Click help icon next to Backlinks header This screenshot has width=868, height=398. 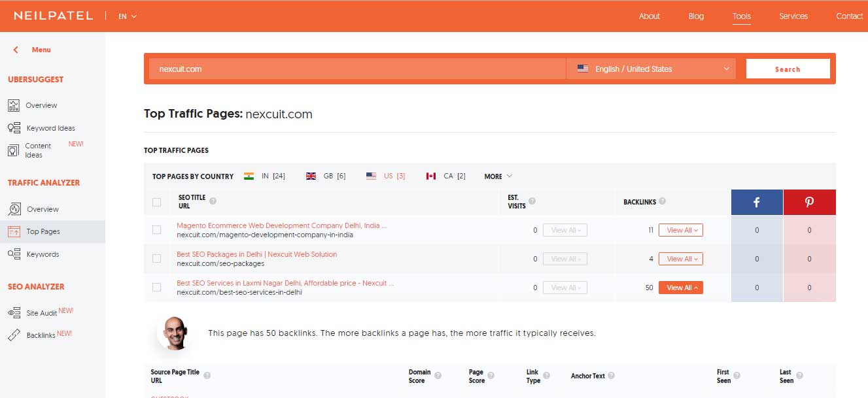coord(663,201)
